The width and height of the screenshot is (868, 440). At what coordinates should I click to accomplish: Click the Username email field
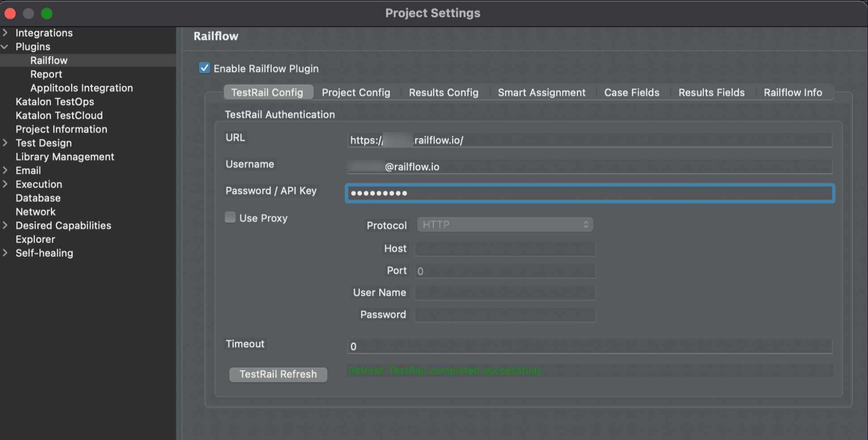[x=590, y=167]
